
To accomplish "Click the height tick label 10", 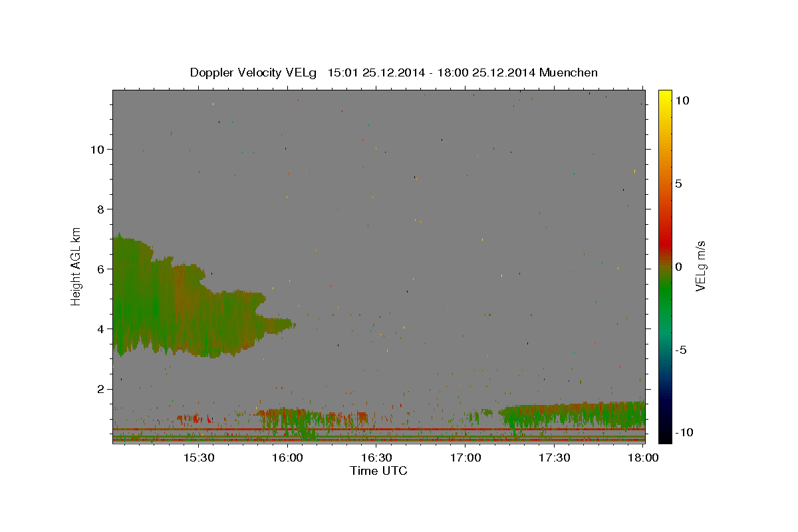I will point(96,150).
